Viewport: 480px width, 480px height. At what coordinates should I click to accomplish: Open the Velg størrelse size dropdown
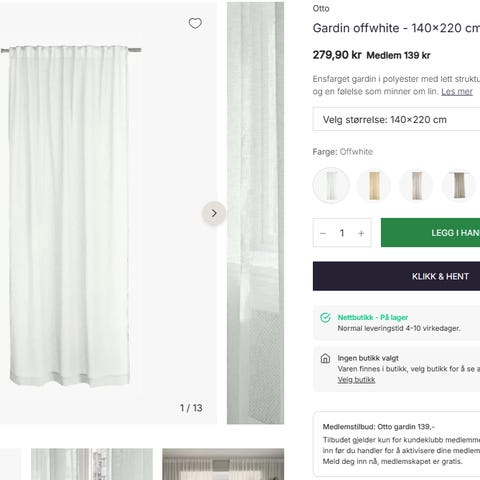click(x=396, y=119)
